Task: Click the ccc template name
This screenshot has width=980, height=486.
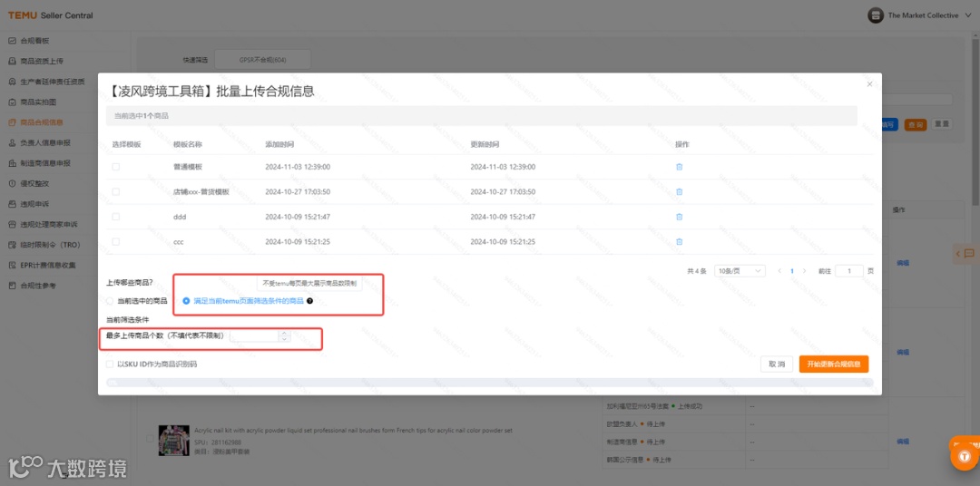Action: 179,242
